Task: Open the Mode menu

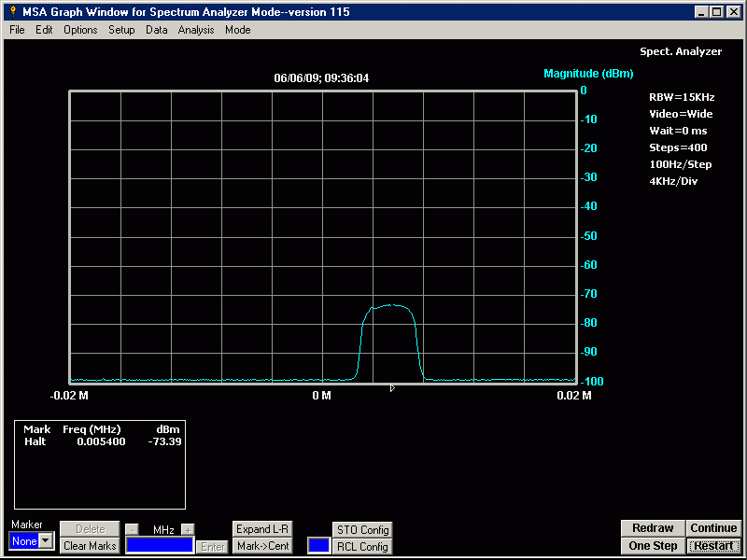Action: tap(237, 30)
